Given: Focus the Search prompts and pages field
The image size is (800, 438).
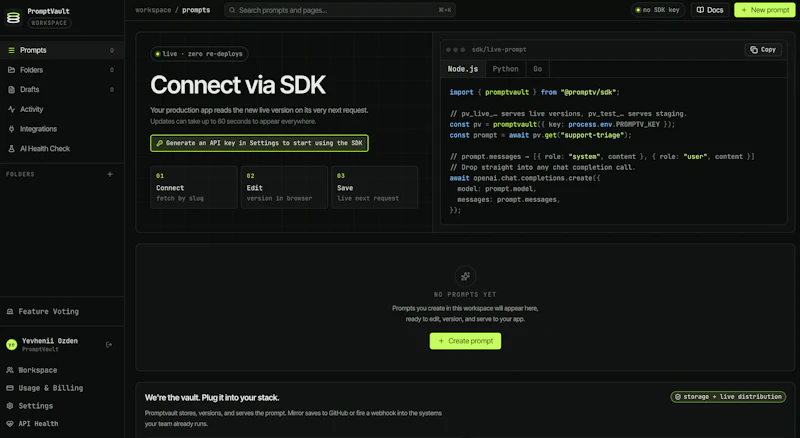Looking at the screenshot, I should pos(340,10).
